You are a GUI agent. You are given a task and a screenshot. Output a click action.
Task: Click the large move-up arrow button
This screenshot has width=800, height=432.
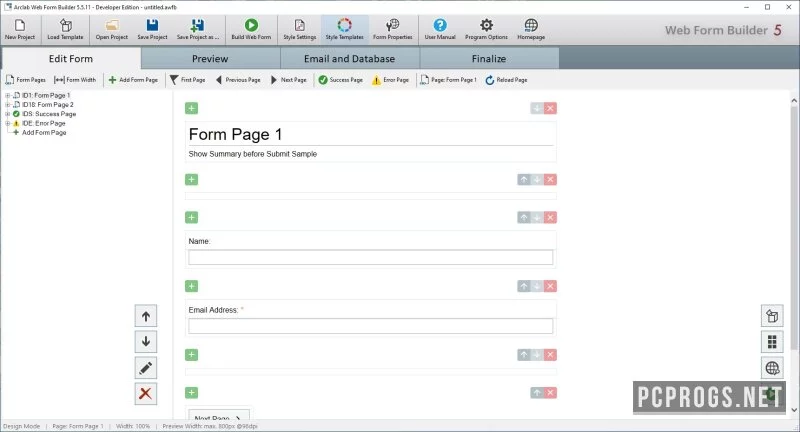pos(146,316)
